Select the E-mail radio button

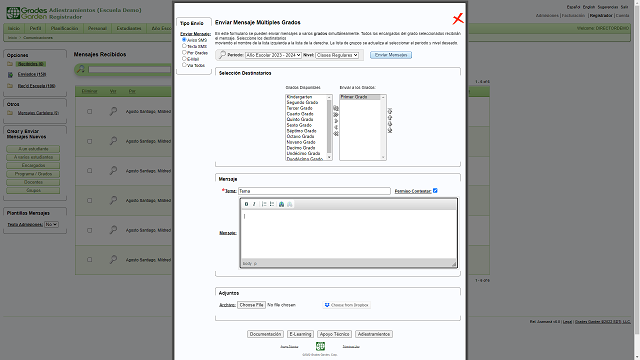click(x=184, y=58)
